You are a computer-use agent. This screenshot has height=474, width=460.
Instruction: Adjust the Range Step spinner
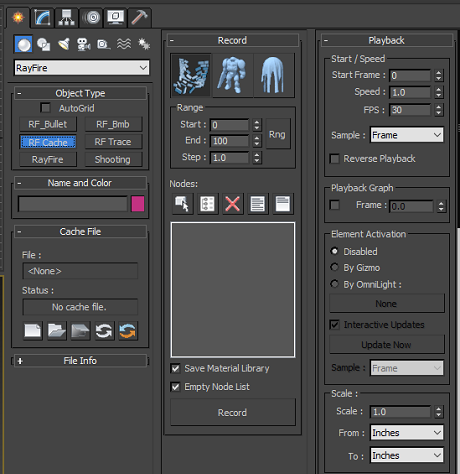click(x=257, y=158)
